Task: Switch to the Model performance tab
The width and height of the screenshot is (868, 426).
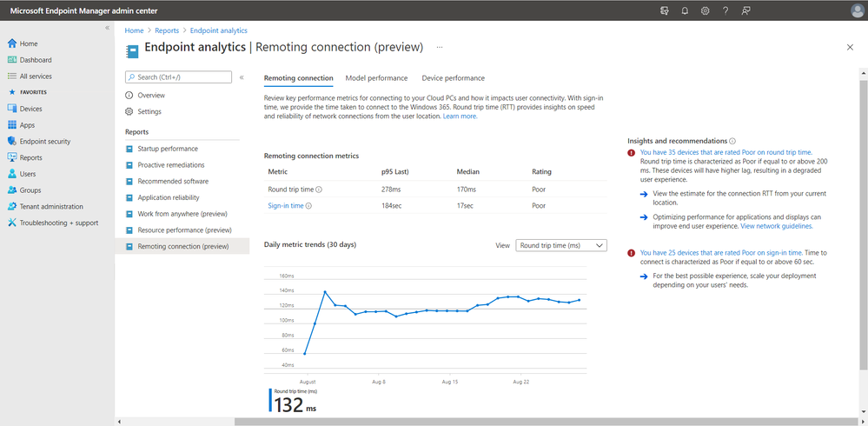Action: [376, 78]
